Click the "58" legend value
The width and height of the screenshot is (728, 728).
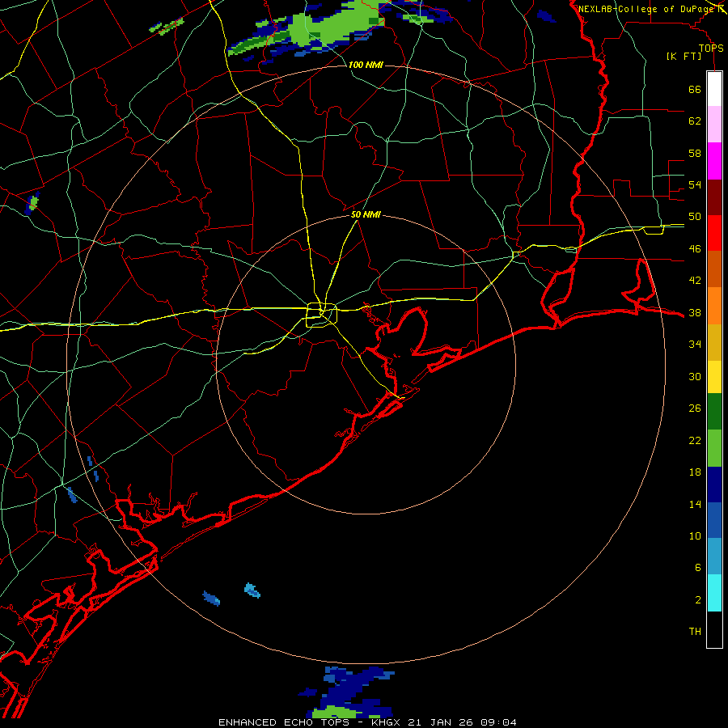pyautogui.click(x=695, y=153)
